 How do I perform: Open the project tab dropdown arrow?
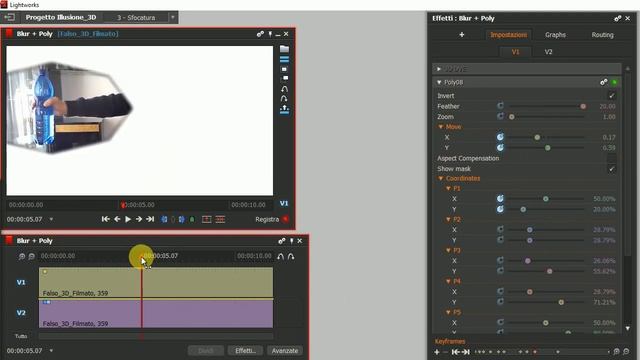(x=173, y=17)
